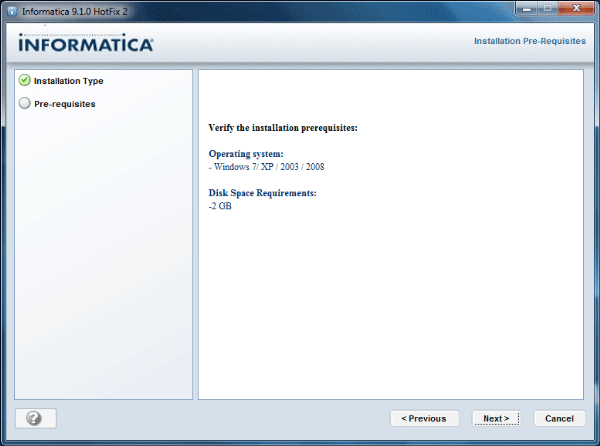Click the 'Informatica 9.1.0 HotFix 2' title text

pos(75,11)
